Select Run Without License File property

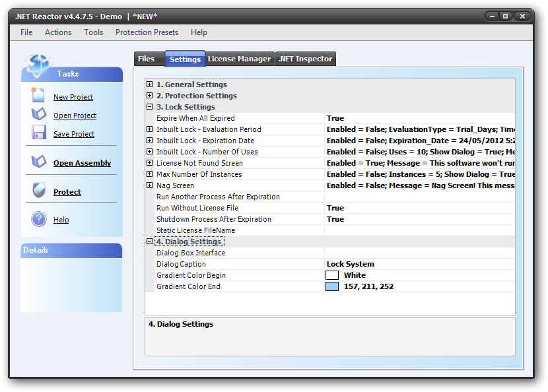[197, 208]
